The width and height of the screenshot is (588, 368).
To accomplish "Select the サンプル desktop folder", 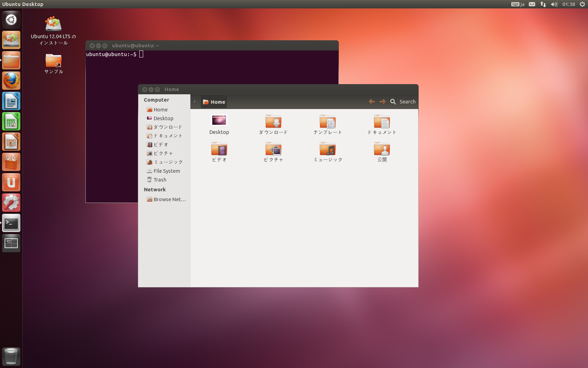I will click(54, 64).
